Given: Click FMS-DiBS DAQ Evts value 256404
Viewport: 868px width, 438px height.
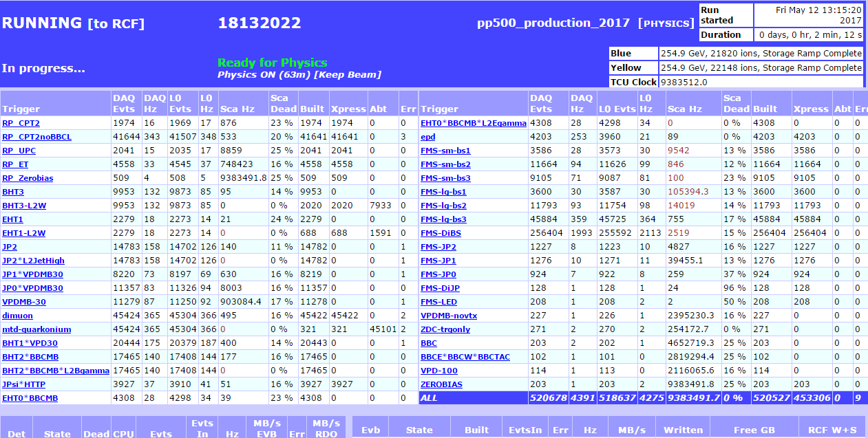Looking at the screenshot, I should pos(547,233).
